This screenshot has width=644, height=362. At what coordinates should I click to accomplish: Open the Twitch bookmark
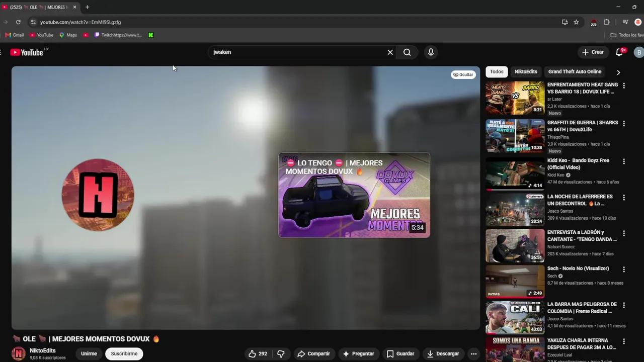click(118, 35)
